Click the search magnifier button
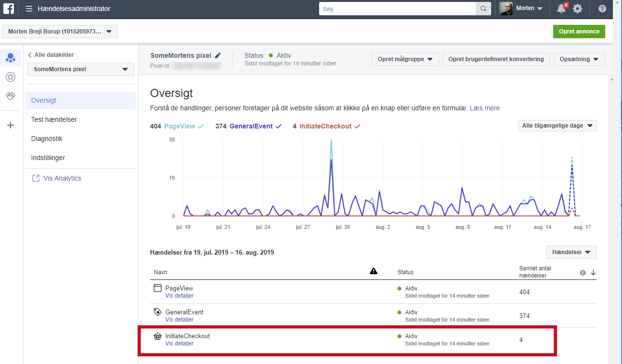The height and width of the screenshot is (364, 622). (483, 9)
